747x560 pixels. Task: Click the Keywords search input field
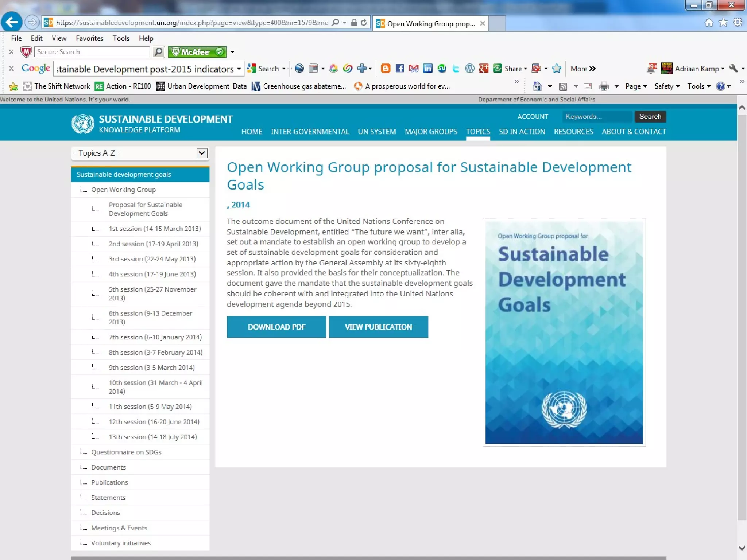[597, 117]
